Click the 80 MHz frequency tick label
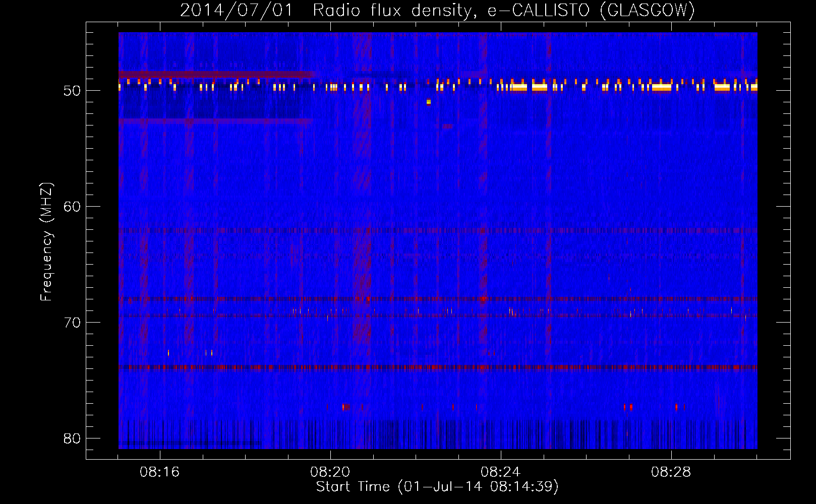The image size is (816, 504). click(x=72, y=438)
